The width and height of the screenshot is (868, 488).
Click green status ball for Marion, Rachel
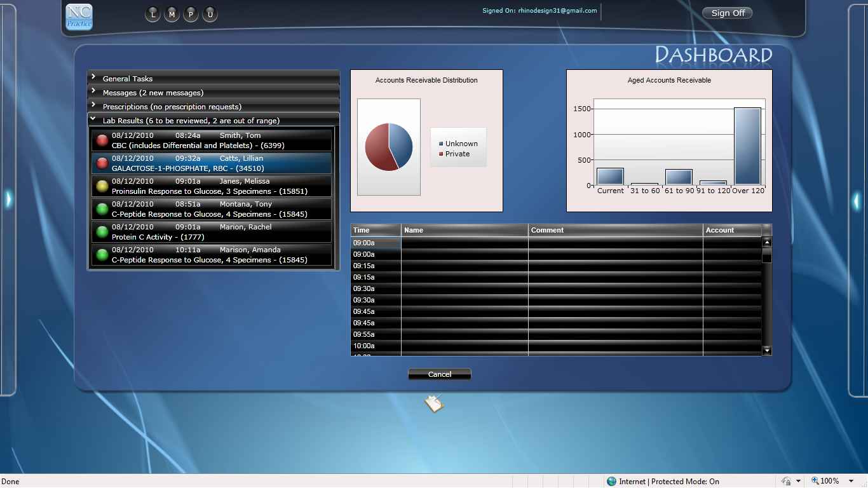(102, 232)
